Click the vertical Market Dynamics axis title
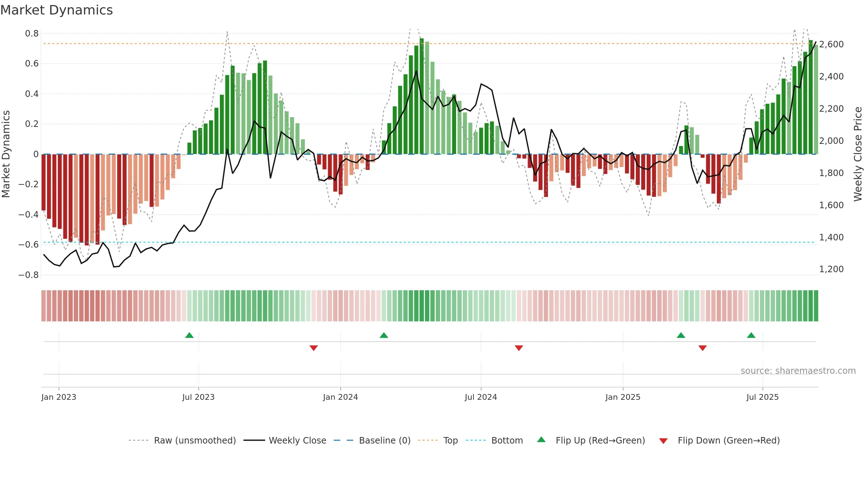 6,154
